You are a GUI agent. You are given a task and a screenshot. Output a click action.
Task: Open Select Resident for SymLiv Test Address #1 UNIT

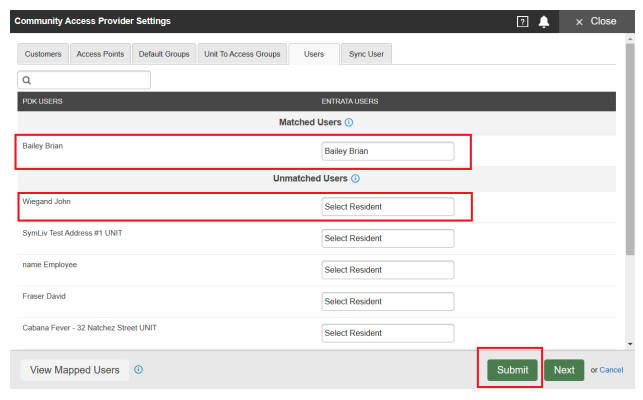pyautogui.click(x=388, y=238)
